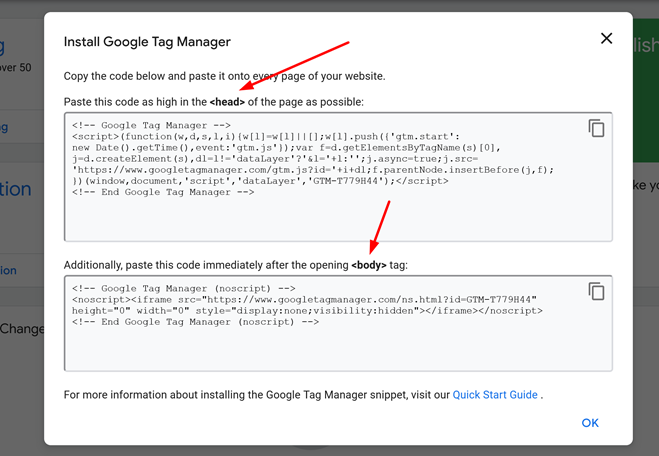Close the Install Google Tag Manager dialog
Image resolution: width=659 pixels, height=456 pixels.
tap(606, 39)
